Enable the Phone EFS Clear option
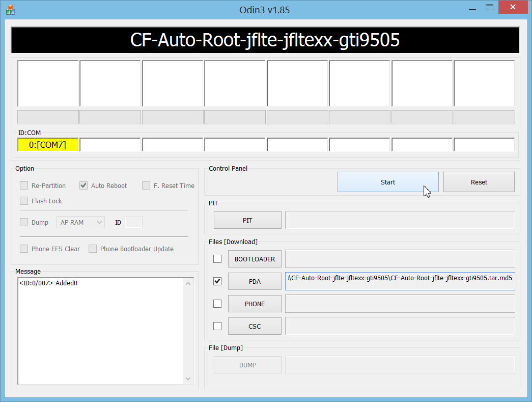Screen dimensions: 532x402 click(23, 249)
